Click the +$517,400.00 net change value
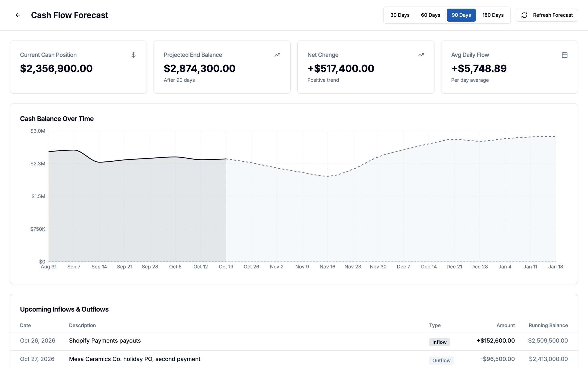This screenshot has width=588, height=368. click(341, 68)
